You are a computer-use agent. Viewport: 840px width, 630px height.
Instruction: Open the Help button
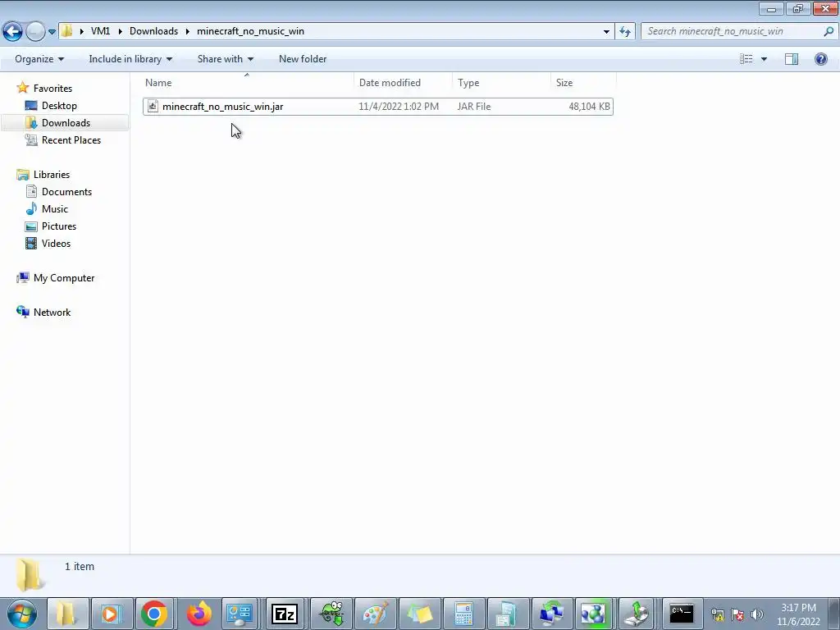click(x=820, y=59)
